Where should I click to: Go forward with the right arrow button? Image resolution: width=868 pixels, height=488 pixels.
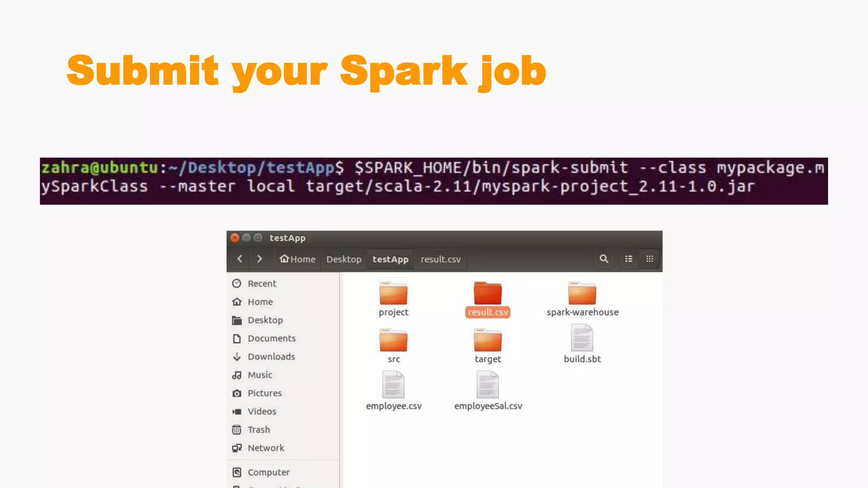pos(259,259)
